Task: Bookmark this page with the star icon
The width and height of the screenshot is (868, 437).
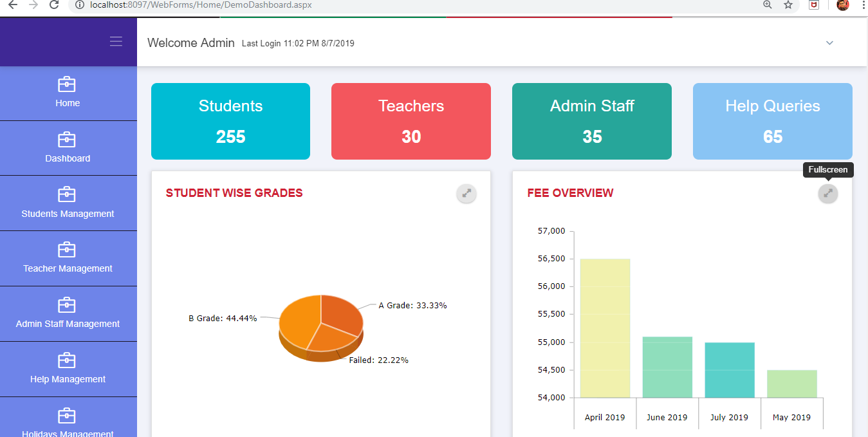Action: pyautogui.click(x=788, y=5)
